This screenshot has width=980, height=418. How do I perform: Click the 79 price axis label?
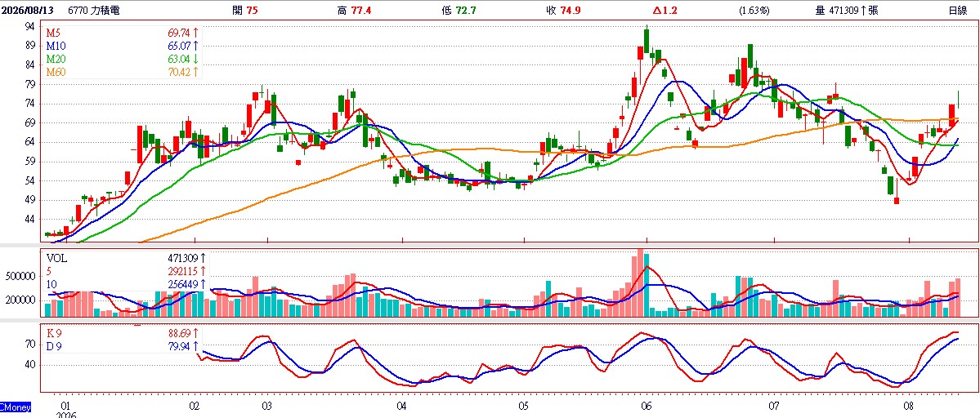coord(30,84)
